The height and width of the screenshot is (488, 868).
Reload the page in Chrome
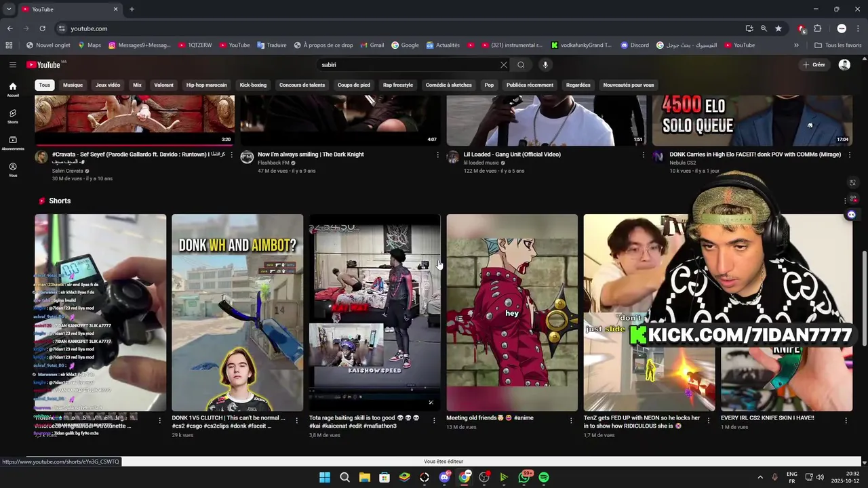42,28
